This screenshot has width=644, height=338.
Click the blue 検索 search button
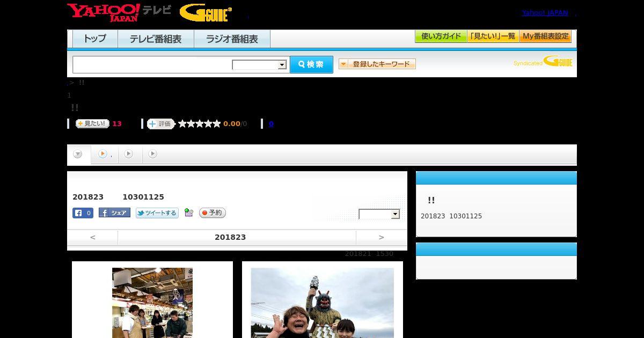(311, 64)
